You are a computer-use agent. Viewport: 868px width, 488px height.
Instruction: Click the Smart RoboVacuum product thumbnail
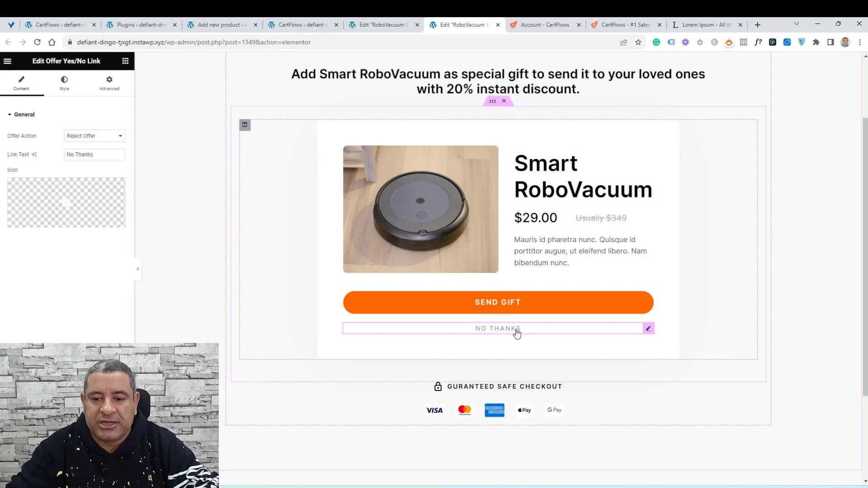tap(420, 209)
